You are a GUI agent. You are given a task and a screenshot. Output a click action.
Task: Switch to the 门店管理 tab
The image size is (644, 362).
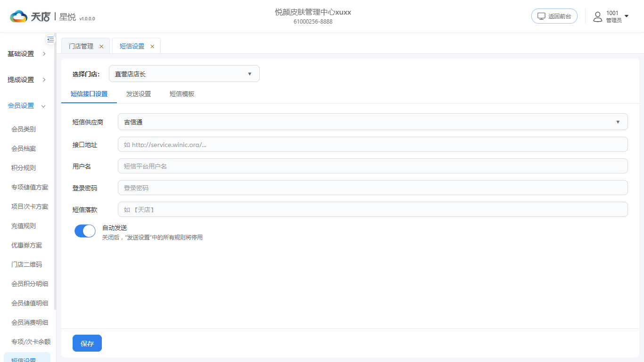81,46
